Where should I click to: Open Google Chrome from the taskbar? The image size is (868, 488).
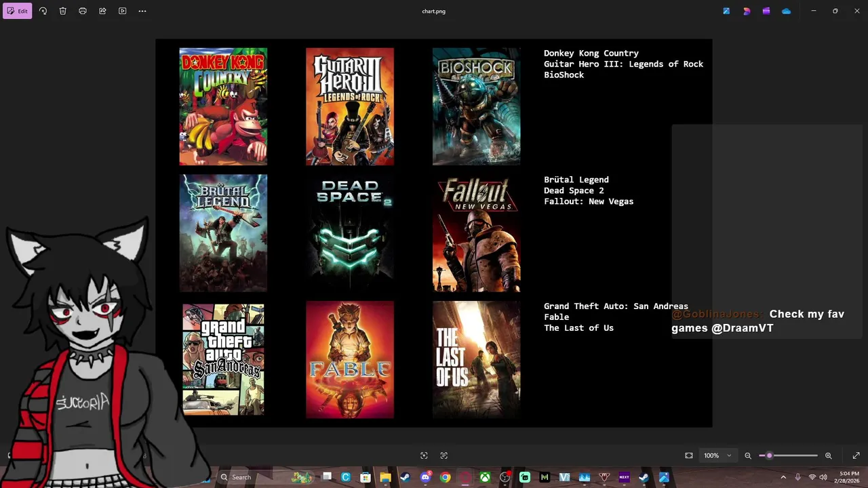click(445, 477)
